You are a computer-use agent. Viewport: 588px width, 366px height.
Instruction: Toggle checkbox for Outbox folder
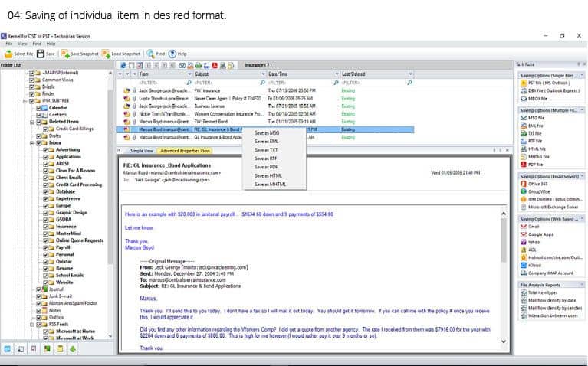coord(39,318)
